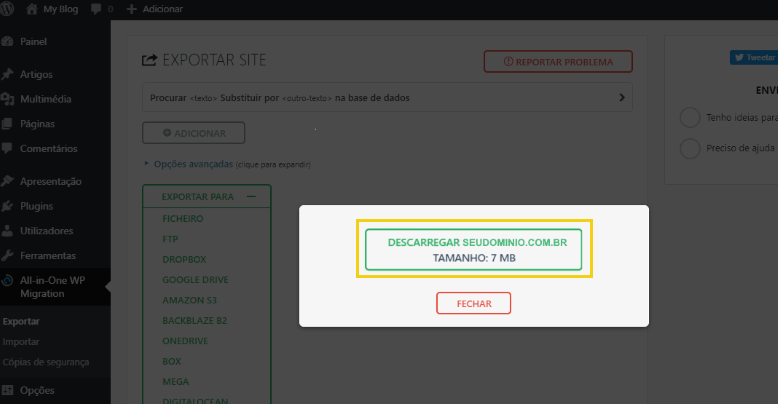This screenshot has height=404, width=778.
Task: Click the Painel dashboard icon
Action: pos(7,42)
